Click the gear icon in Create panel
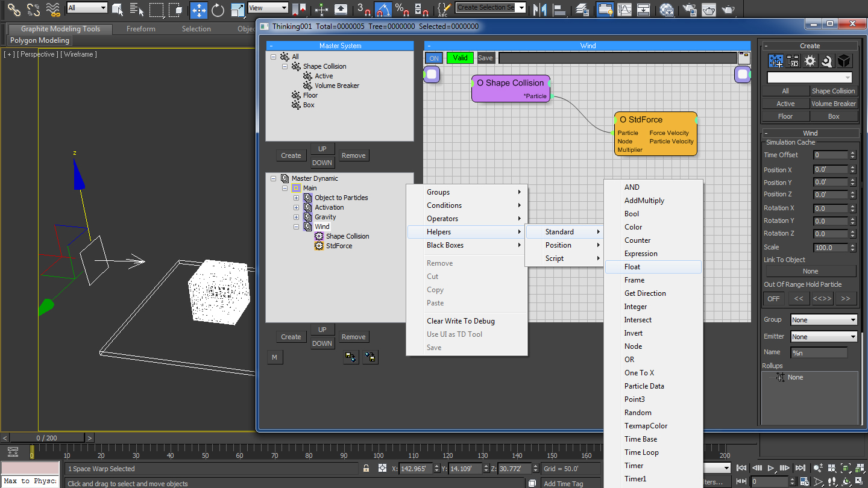Screen dimensions: 868x488 pos(810,61)
